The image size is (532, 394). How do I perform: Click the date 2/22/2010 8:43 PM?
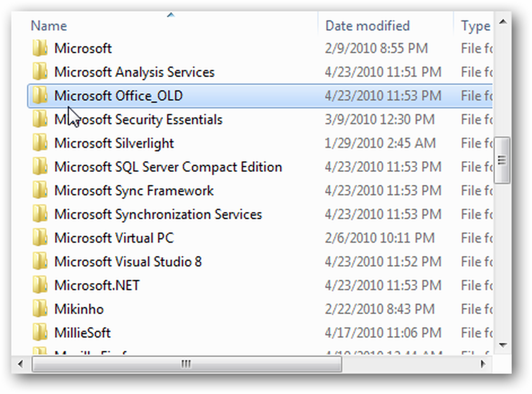coord(380,309)
